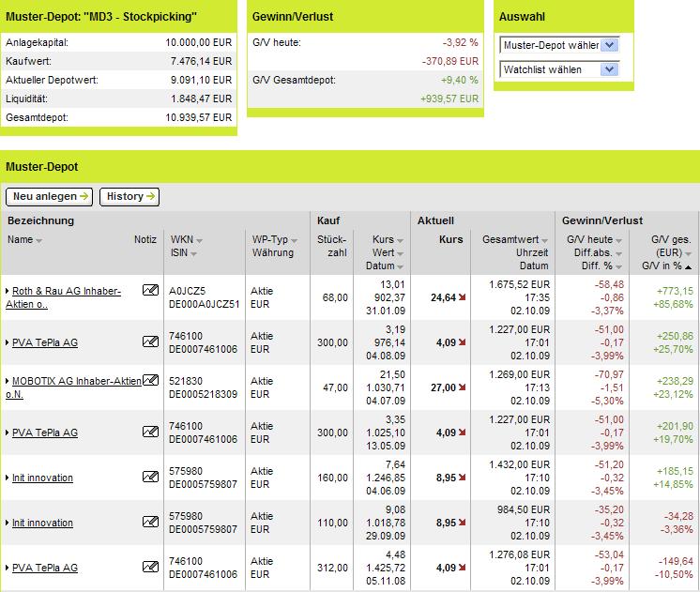The image size is (700, 592).
Task: Click G/V heute value -370,89 EUR
Action: click(450, 61)
